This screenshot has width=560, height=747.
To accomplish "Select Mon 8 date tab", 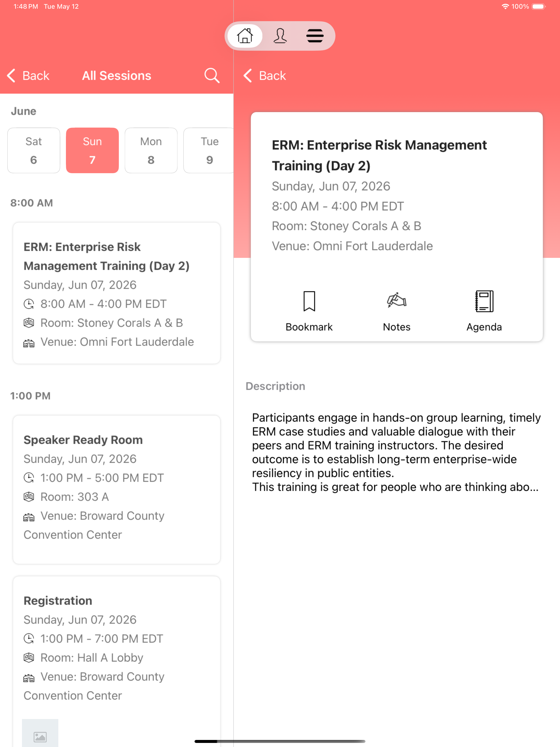I will coord(151,150).
